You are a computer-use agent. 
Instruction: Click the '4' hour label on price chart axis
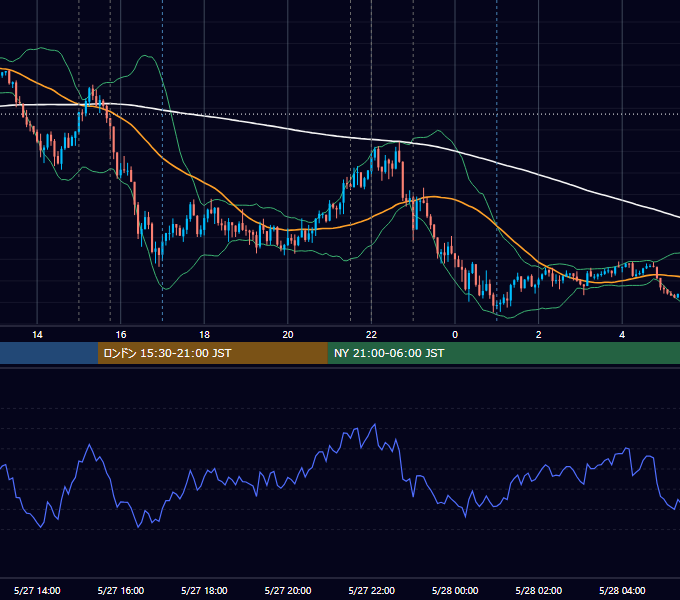click(x=622, y=335)
